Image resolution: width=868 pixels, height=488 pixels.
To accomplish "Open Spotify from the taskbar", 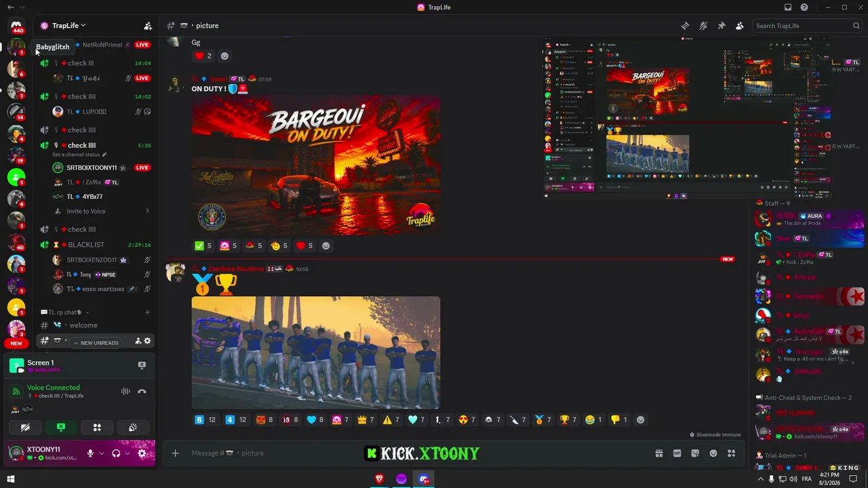I will (401, 479).
